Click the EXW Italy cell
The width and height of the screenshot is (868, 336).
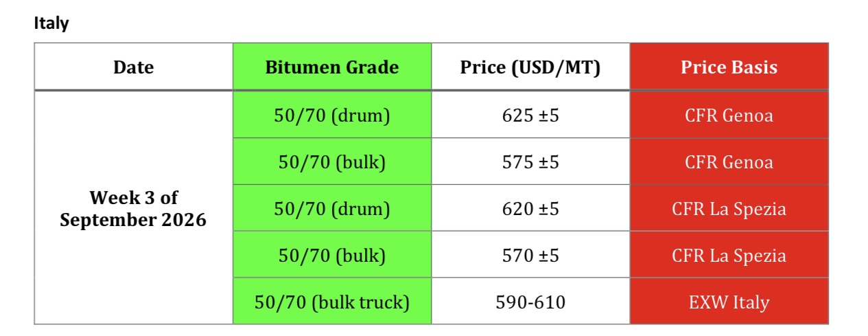[x=729, y=301]
